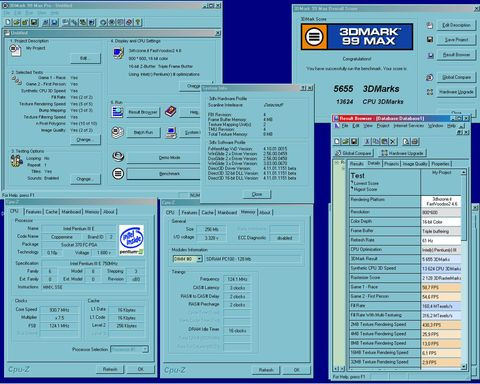Click round icon left of Benchmark button

(118, 174)
